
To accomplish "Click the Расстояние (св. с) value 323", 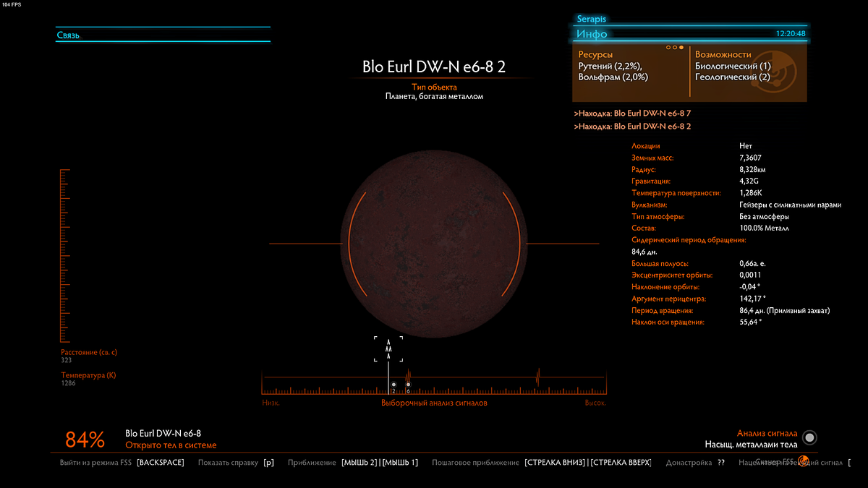I will pyautogui.click(x=67, y=359).
